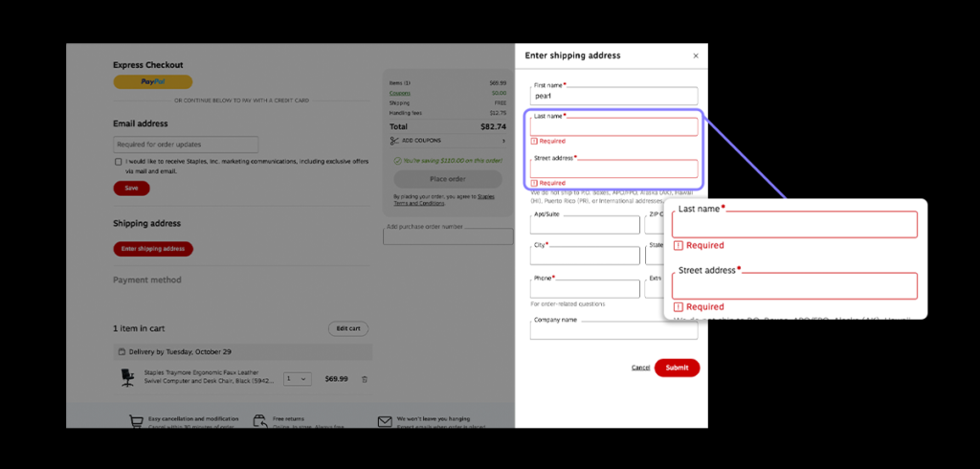Image resolution: width=980 pixels, height=469 pixels.
Task: Click the shopping cart Easy cancellation icon
Action: [x=136, y=421]
